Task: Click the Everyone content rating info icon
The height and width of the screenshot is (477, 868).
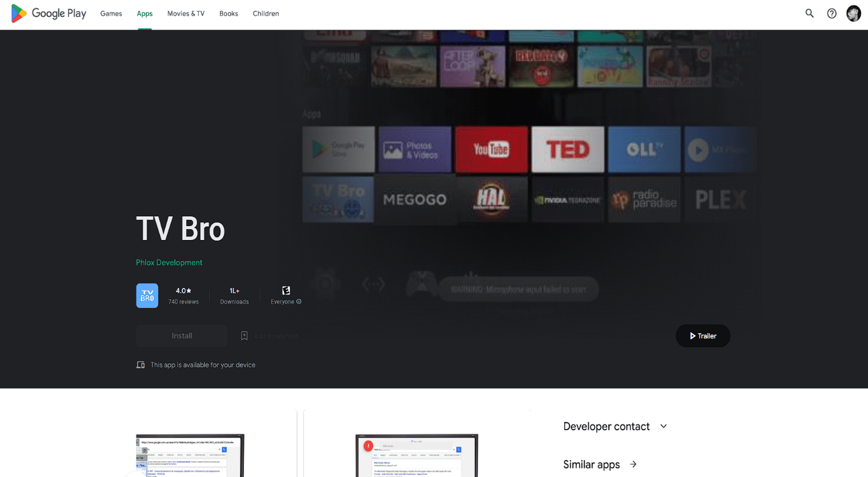Action: coord(299,302)
